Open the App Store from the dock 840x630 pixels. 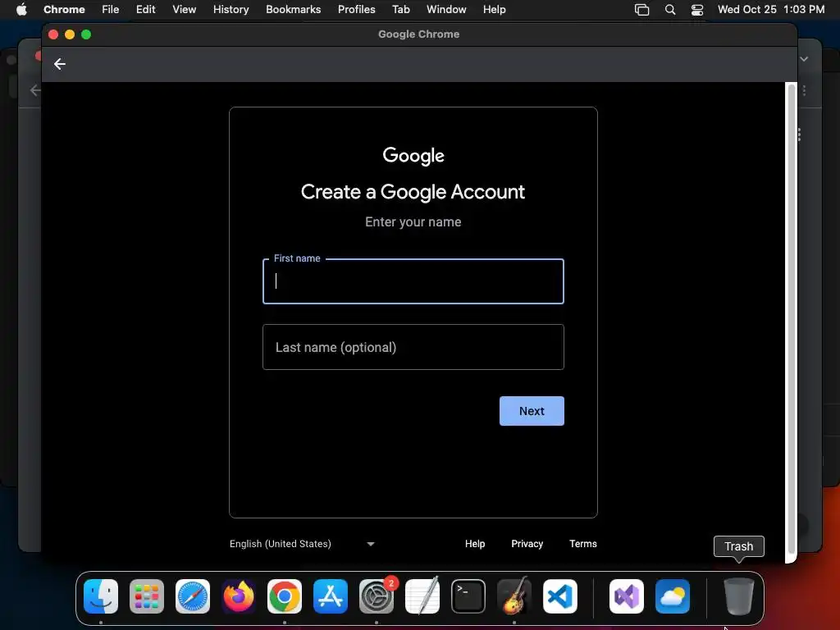pyautogui.click(x=331, y=596)
